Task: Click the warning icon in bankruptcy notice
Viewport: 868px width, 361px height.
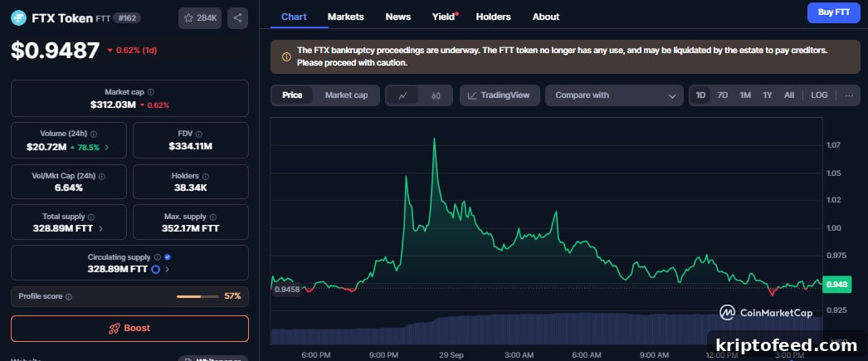Action: point(287,56)
